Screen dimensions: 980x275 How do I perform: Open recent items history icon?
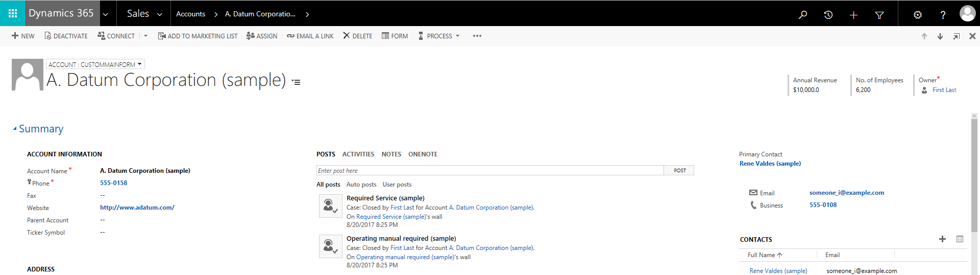828,15
